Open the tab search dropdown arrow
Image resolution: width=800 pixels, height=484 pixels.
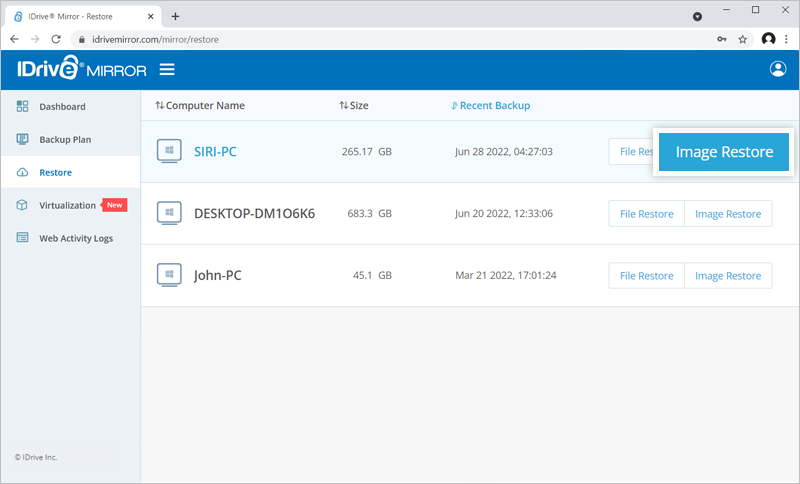point(697,17)
